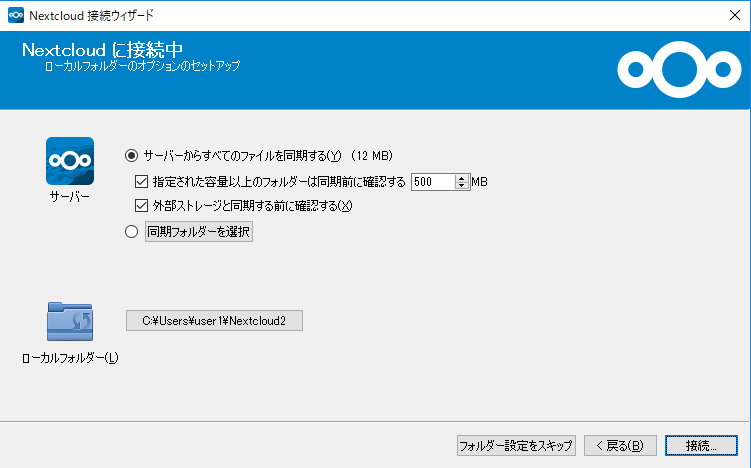This screenshot has width=751, height=468.
Task: Toggle the external storage confirmation checkbox
Action: click(x=141, y=206)
